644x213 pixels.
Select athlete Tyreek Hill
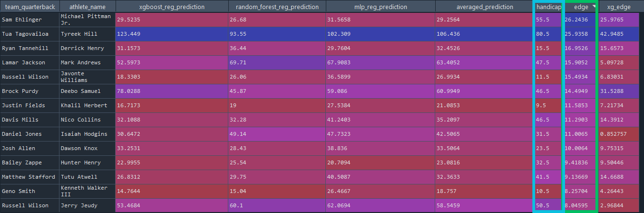tap(87, 34)
